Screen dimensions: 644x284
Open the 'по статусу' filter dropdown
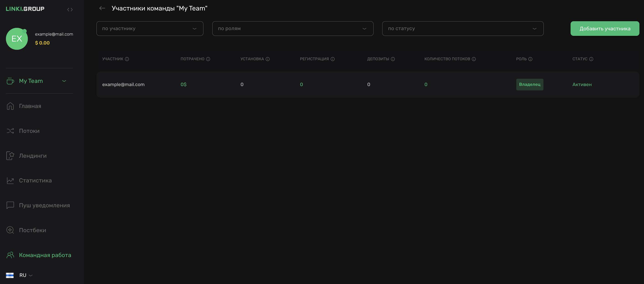462,29
